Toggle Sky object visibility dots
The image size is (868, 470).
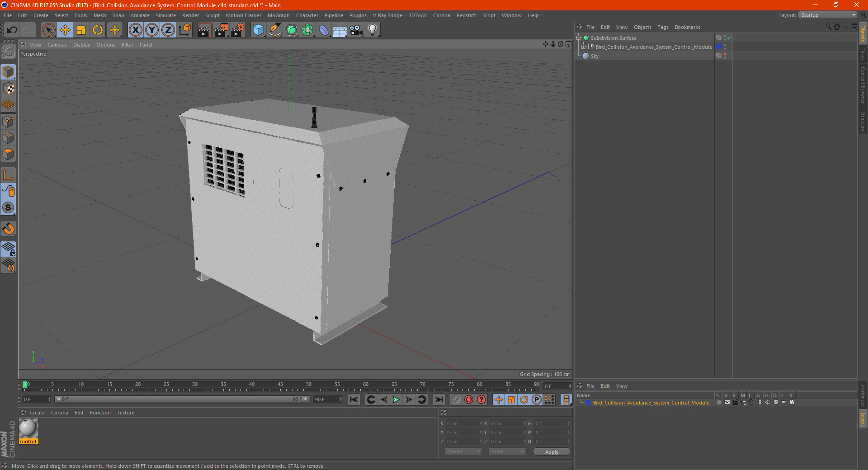click(725, 56)
